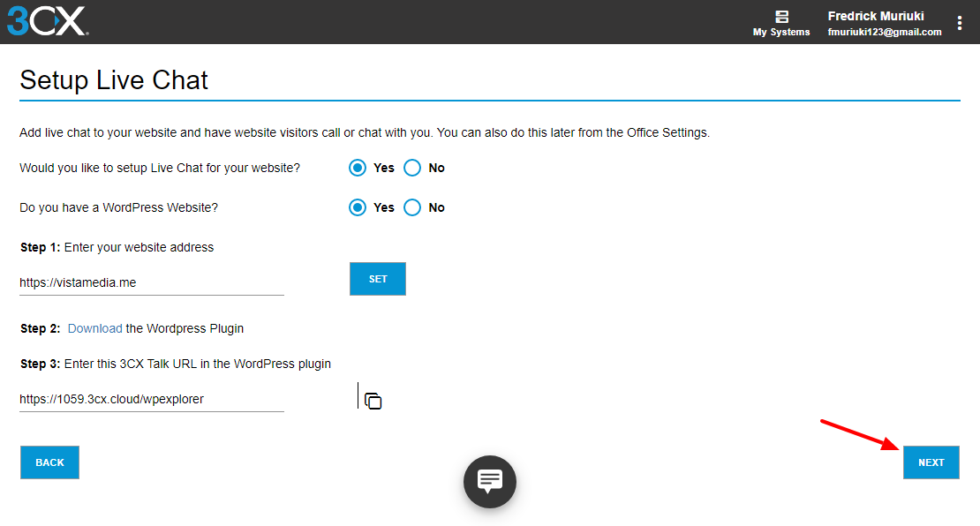Click the 3CX Talk URL field
This screenshot has height=526, width=980.
(x=152, y=399)
